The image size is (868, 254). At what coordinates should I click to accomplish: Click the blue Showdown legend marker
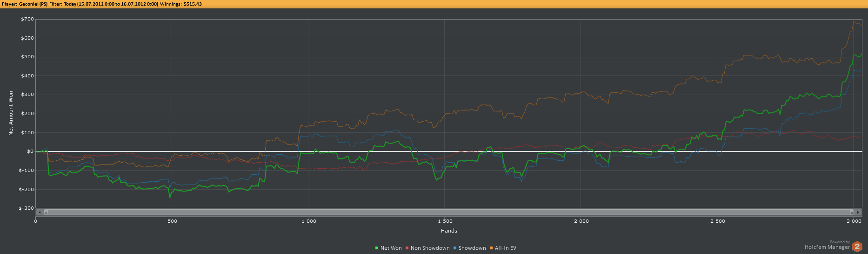click(455, 248)
